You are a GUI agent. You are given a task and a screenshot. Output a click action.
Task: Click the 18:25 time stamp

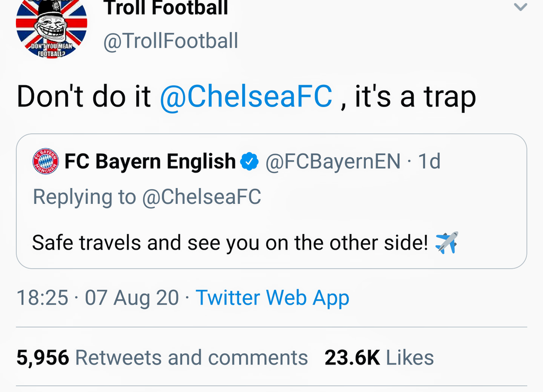[x=42, y=298]
